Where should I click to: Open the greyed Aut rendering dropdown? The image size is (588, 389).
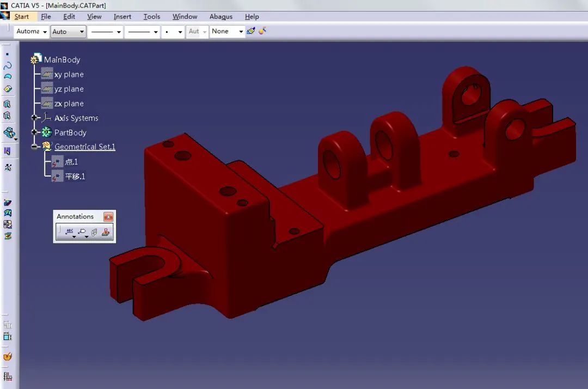[197, 32]
